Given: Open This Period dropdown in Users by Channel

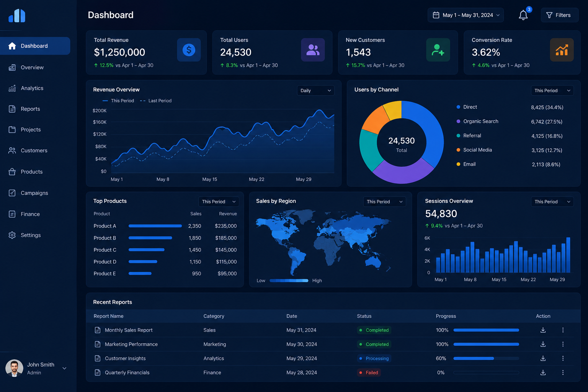Looking at the screenshot, I should (552, 90).
